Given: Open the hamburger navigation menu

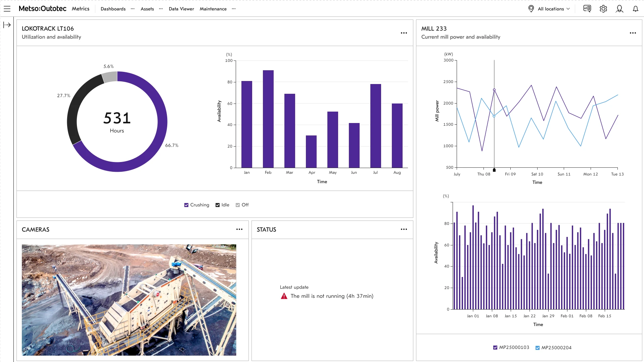Looking at the screenshot, I should (7, 9).
